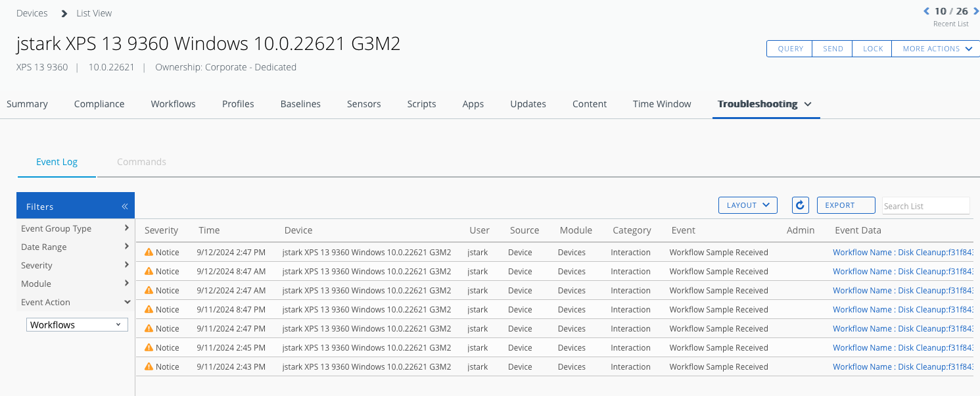Click the Query button

coord(790,49)
